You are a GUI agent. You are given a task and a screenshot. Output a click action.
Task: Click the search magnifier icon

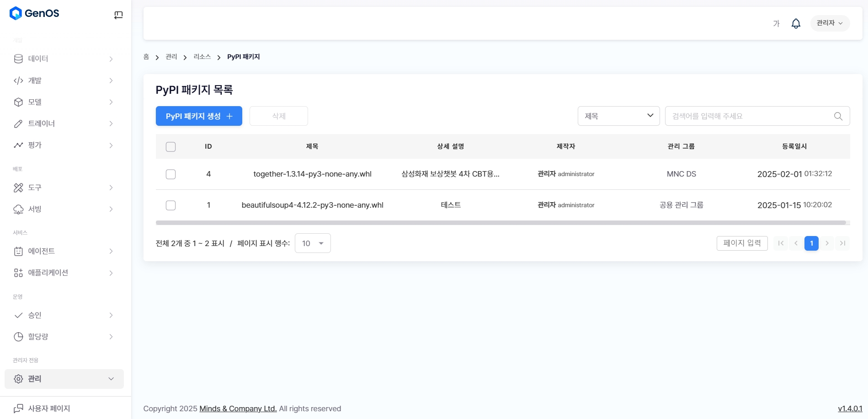click(x=838, y=116)
